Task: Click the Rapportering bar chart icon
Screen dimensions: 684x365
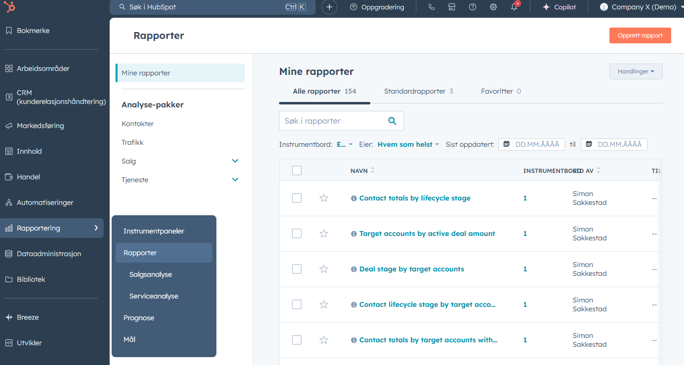Action: (x=9, y=228)
